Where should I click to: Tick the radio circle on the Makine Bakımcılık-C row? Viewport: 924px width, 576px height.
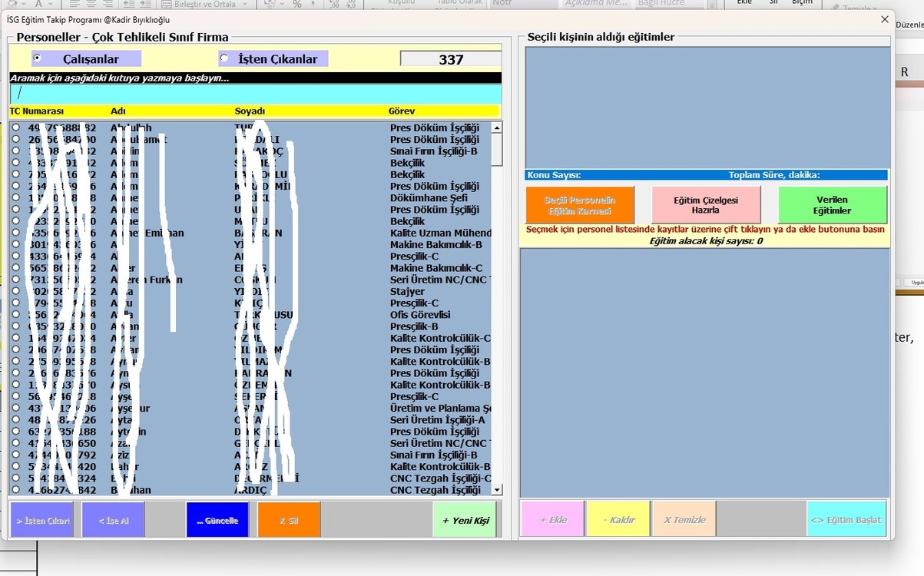15,267
